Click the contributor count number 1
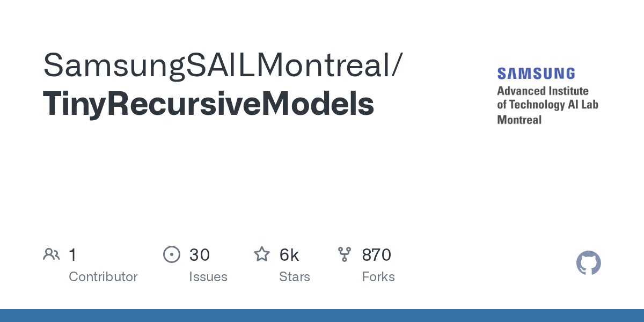This screenshot has width=644, height=322. (73, 254)
